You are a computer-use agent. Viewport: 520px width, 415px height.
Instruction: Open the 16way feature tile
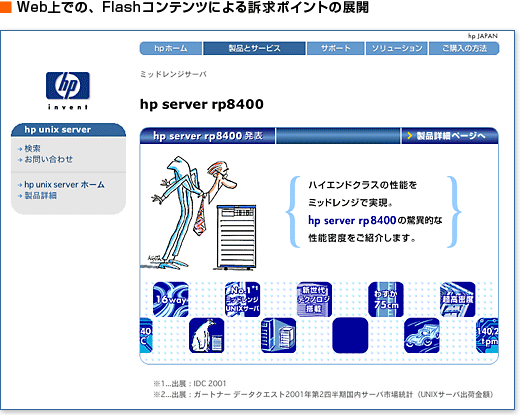[171, 299]
